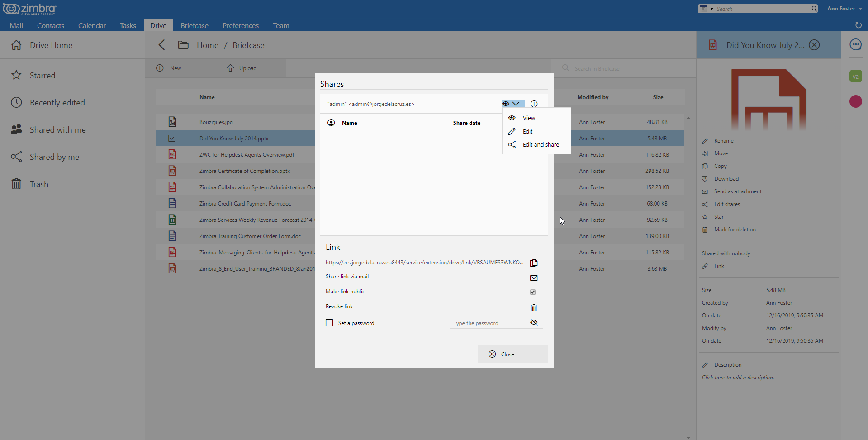Download the selected file
This screenshot has height=440, width=868.
pyautogui.click(x=726, y=179)
